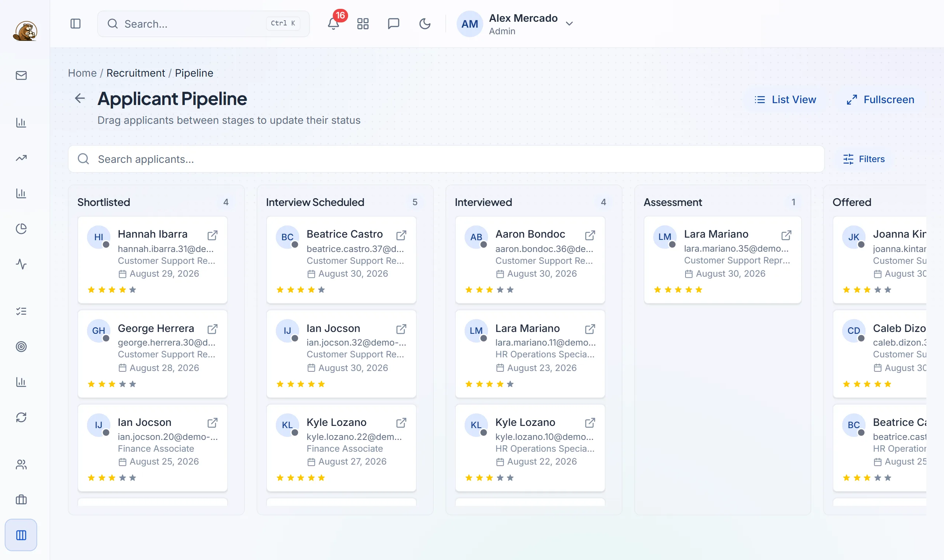Screen dimensions: 944x560
Task: Click the back arrow beside Applicant Pipeline
Action: [x=80, y=98]
